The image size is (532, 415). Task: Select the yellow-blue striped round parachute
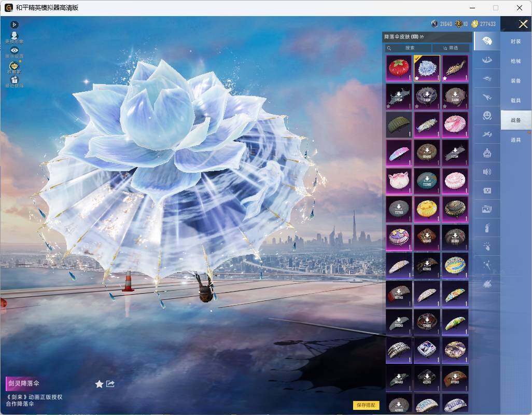455,266
